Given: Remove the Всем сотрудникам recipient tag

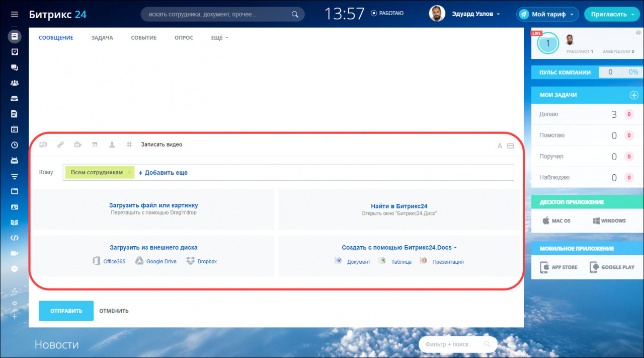Looking at the screenshot, I should [x=129, y=173].
